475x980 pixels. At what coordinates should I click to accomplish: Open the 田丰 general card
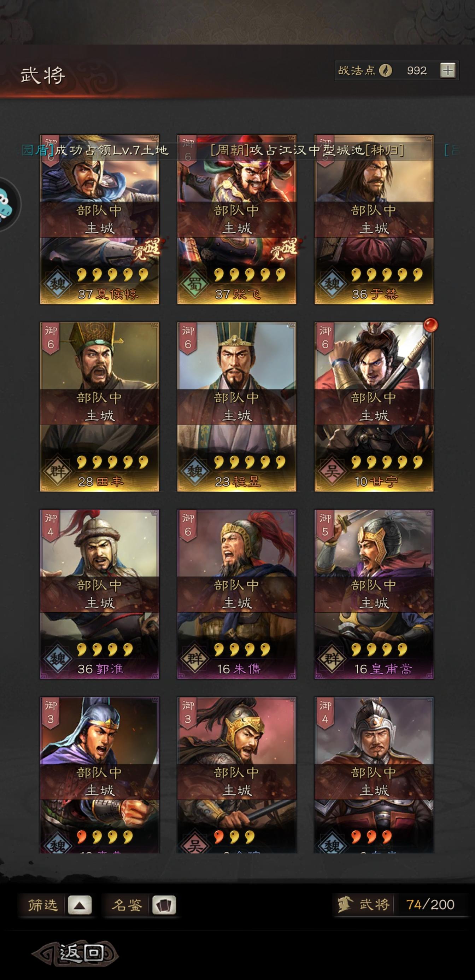pos(100,407)
